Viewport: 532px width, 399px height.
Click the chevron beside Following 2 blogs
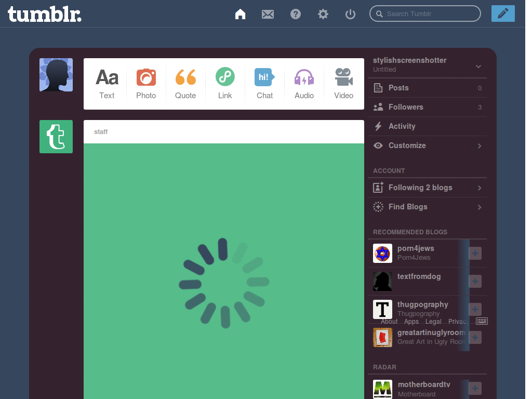pyautogui.click(x=480, y=188)
